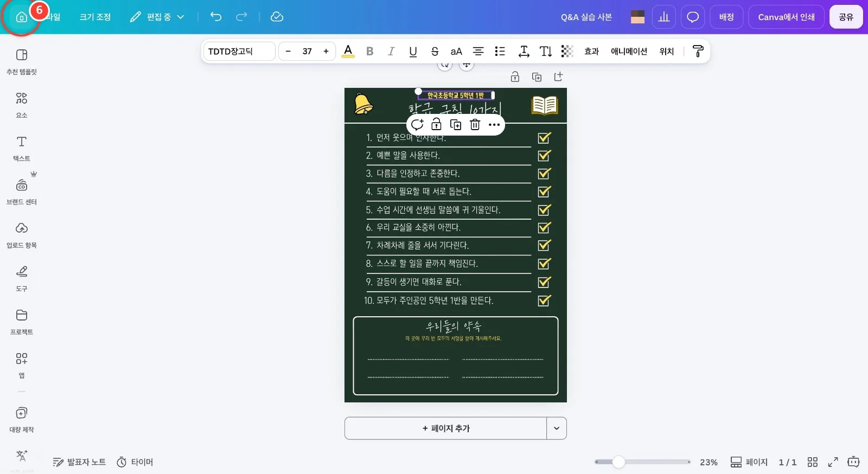
Task: Copy style with the paint roller
Action: [x=698, y=52]
